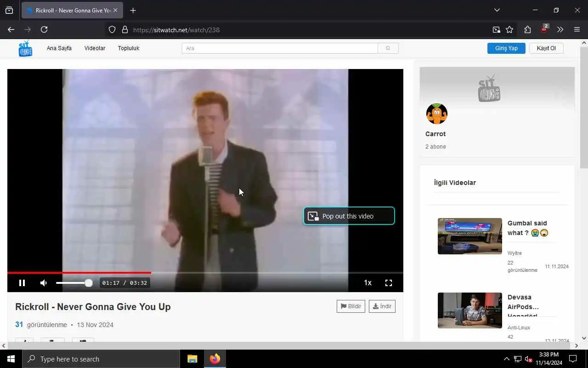This screenshot has height=368, width=588.
Task: Open File Explorer from the taskbar
Action: point(192,359)
